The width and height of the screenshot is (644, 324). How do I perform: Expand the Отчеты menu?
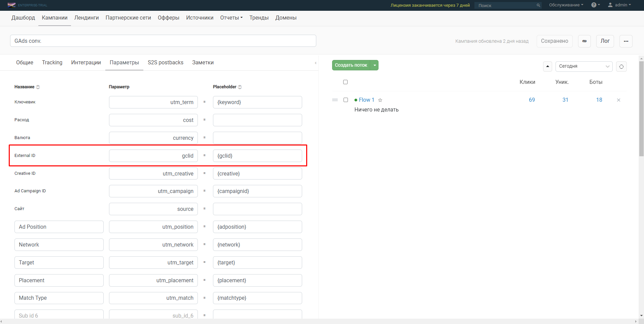(231, 18)
